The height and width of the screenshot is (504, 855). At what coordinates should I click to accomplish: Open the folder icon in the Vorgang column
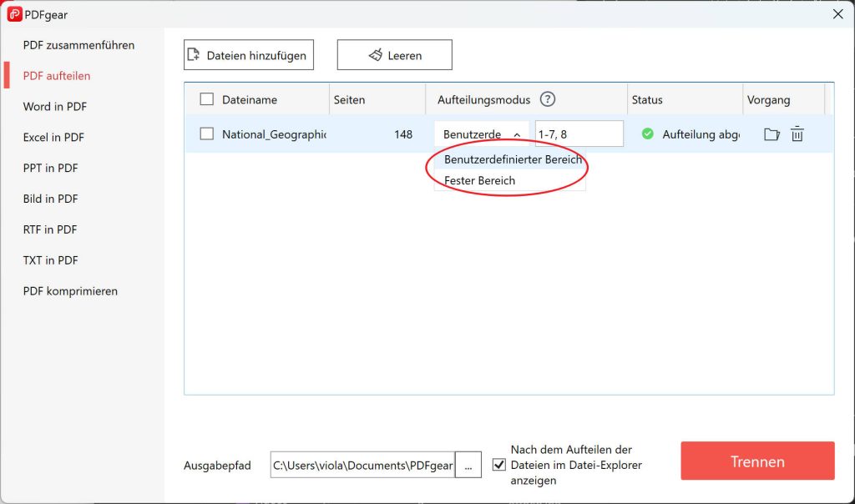click(772, 134)
